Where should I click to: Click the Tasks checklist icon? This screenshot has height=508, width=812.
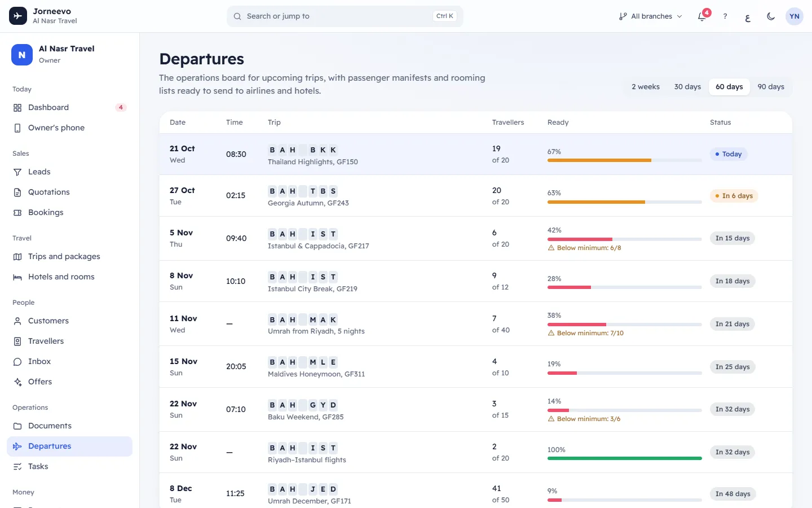[x=17, y=467]
